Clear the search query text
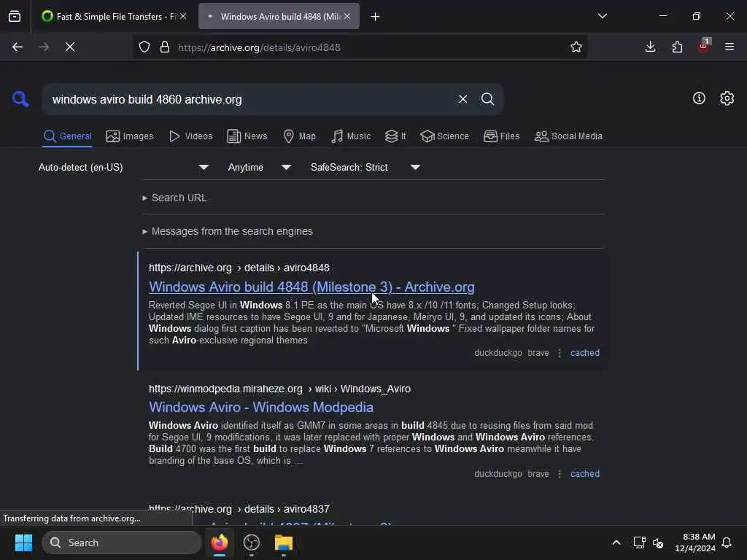 [463, 99]
